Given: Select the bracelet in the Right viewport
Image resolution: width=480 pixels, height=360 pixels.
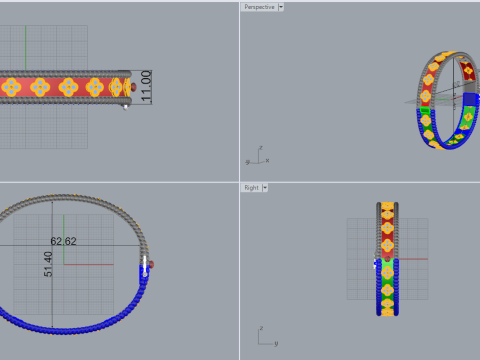Looking at the screenshot, I should pos(387,259).
